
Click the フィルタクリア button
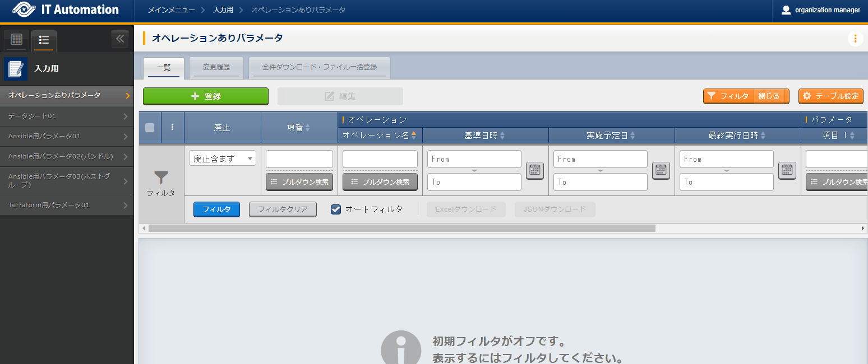pos(283,209)
